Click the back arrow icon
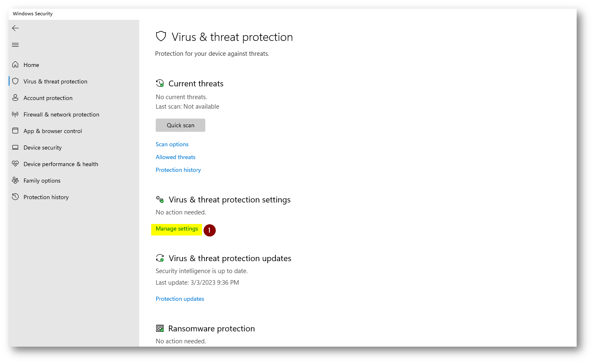 (15, 28)
